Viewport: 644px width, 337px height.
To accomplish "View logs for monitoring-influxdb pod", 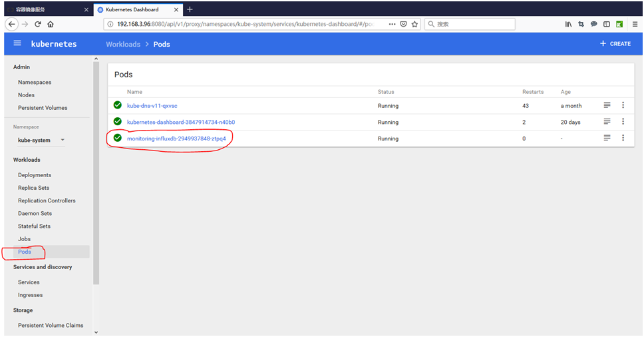I will (607, 138).
